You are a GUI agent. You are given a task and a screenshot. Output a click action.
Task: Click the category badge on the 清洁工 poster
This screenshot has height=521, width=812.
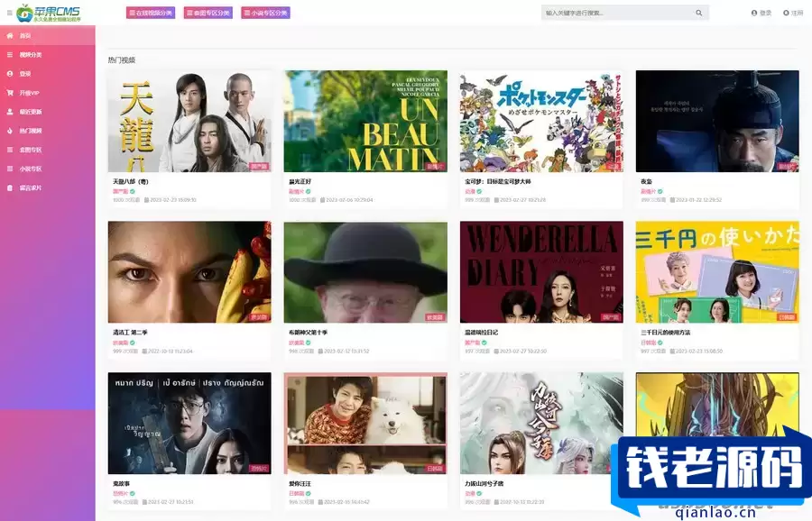point(259,317)
